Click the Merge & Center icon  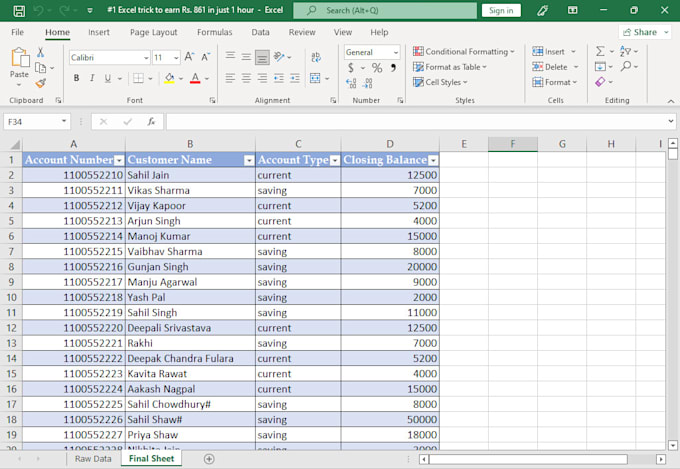coord(315,78)
